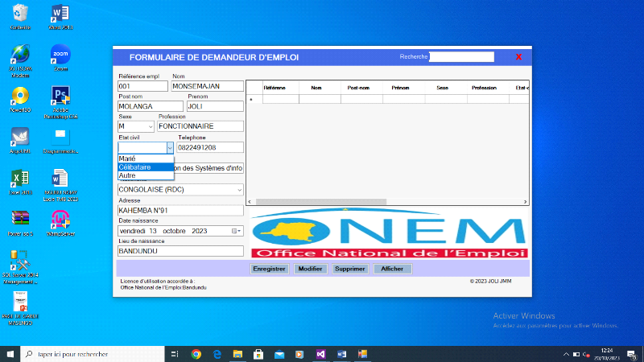Select the Excel desktop shortcut
Image resolution: width=644 pixels, height=362 pixels.
(x=20, y=179)
